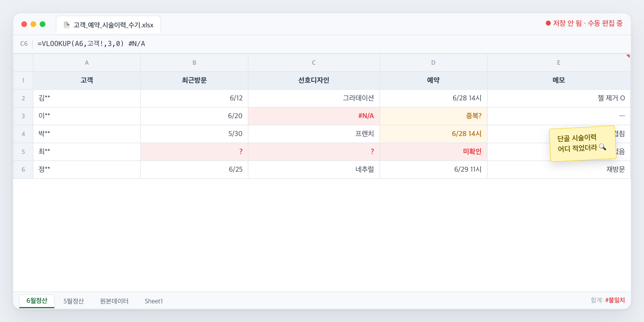
Task: Switch to the 5월정산 sheet tab
Action: coord(74,301)
